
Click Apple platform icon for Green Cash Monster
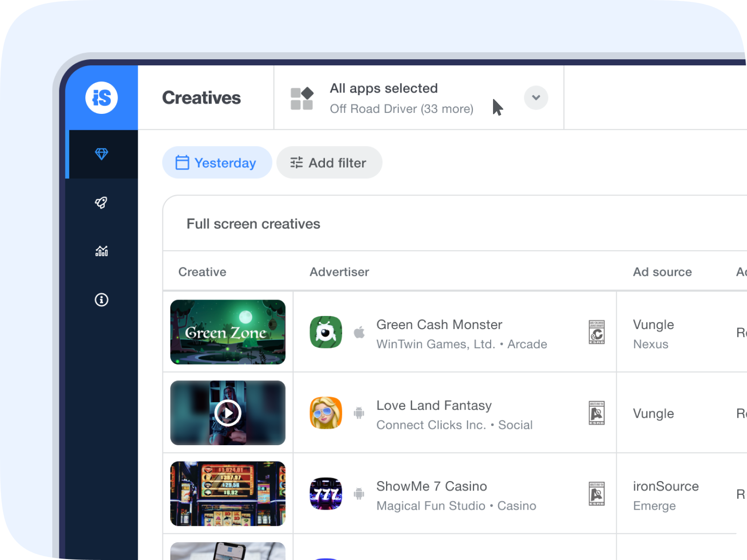pyautogui.click(x=359, y=332)
